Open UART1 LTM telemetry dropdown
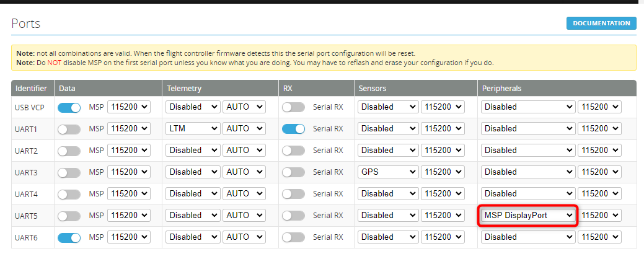644x259 pixels. click(x=193, y=129)
